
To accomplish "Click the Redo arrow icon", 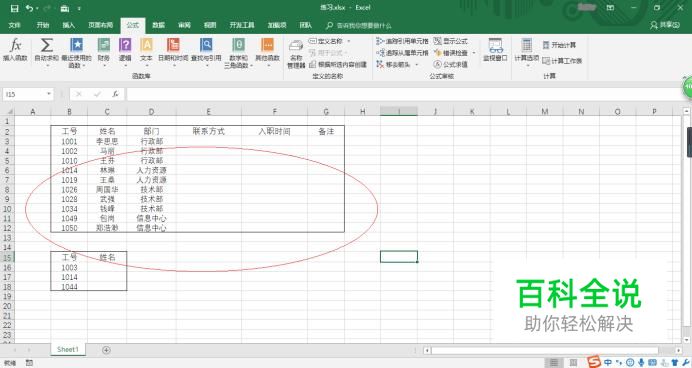I will pyautogui.click(x=48, y=8).
